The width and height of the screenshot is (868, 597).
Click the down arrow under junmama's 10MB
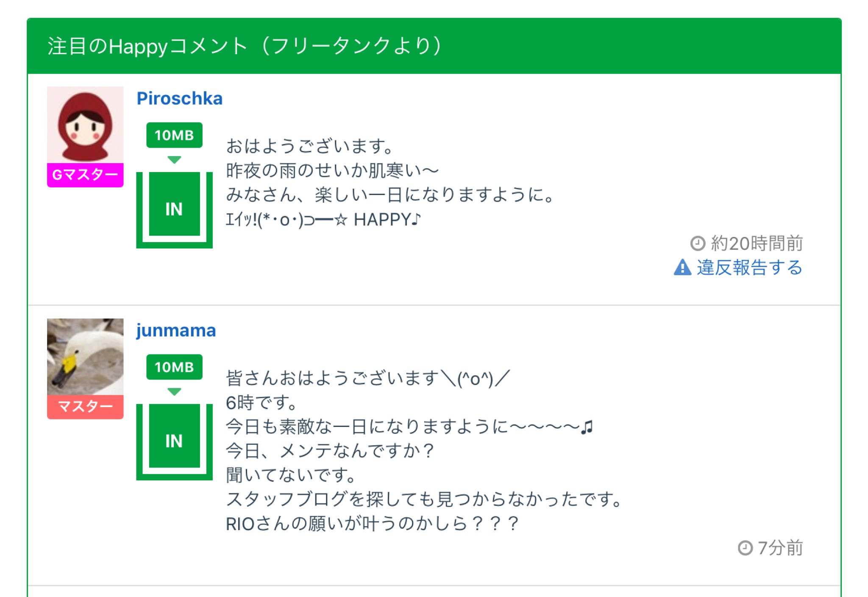coord(174,392)
